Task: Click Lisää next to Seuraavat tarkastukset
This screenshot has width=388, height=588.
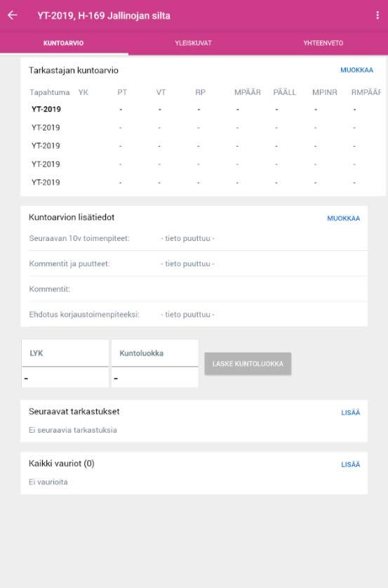Action: (351, 412)
